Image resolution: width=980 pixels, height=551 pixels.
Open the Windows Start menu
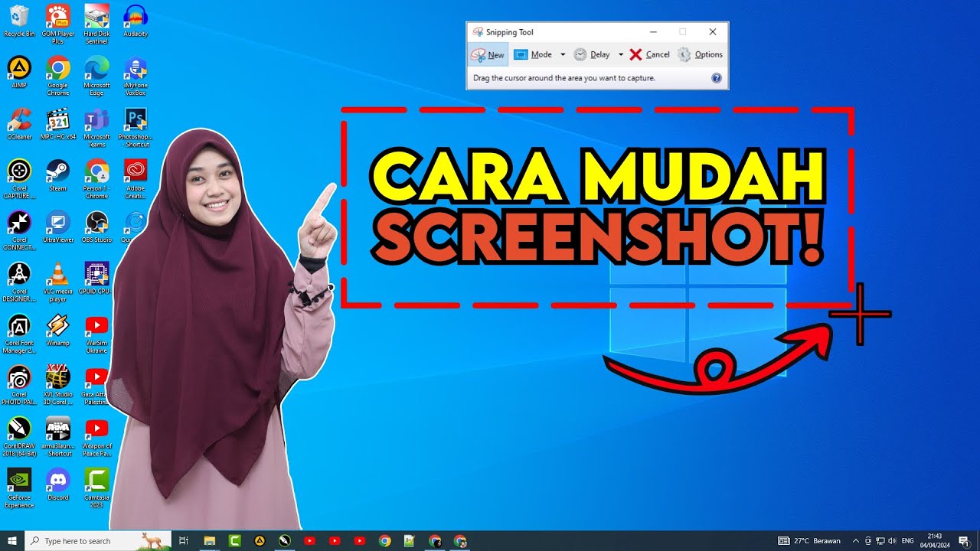[12, 541]
